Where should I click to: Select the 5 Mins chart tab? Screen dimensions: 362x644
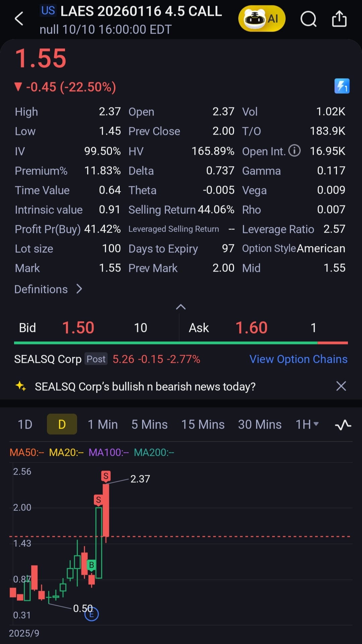tap(149, 425)
